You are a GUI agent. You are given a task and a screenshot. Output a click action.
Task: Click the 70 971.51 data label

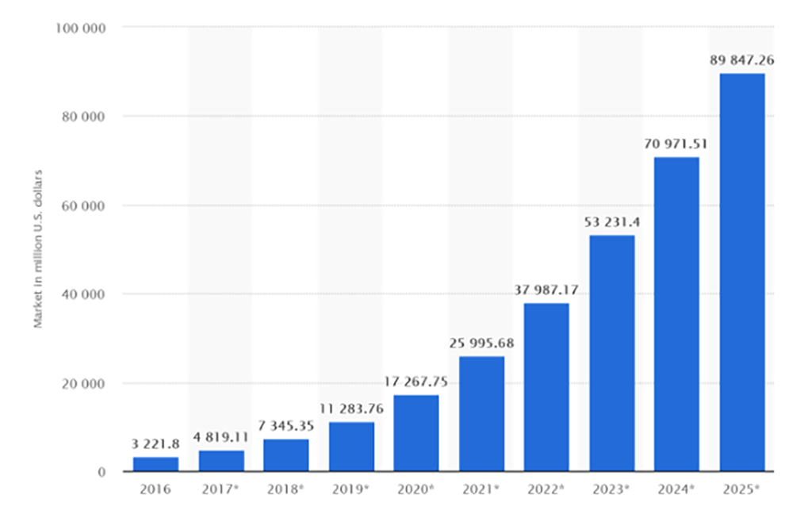point(676,144)
